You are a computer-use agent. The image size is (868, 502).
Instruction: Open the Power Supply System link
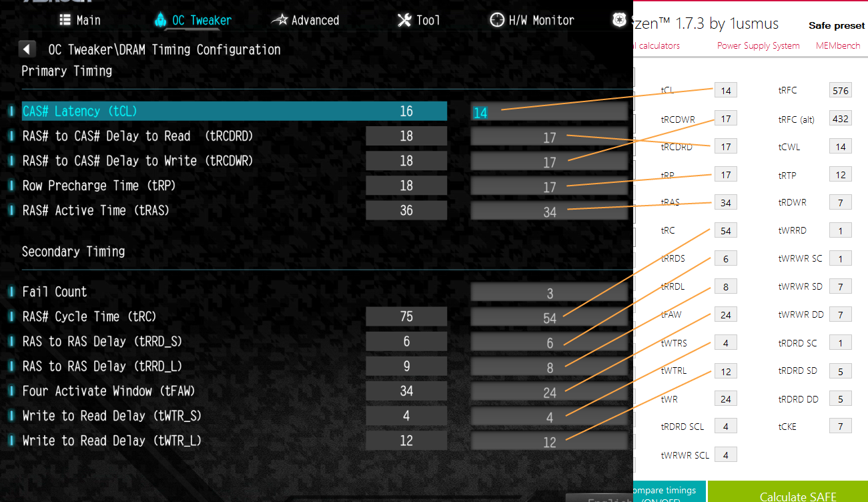click(758, 46)
